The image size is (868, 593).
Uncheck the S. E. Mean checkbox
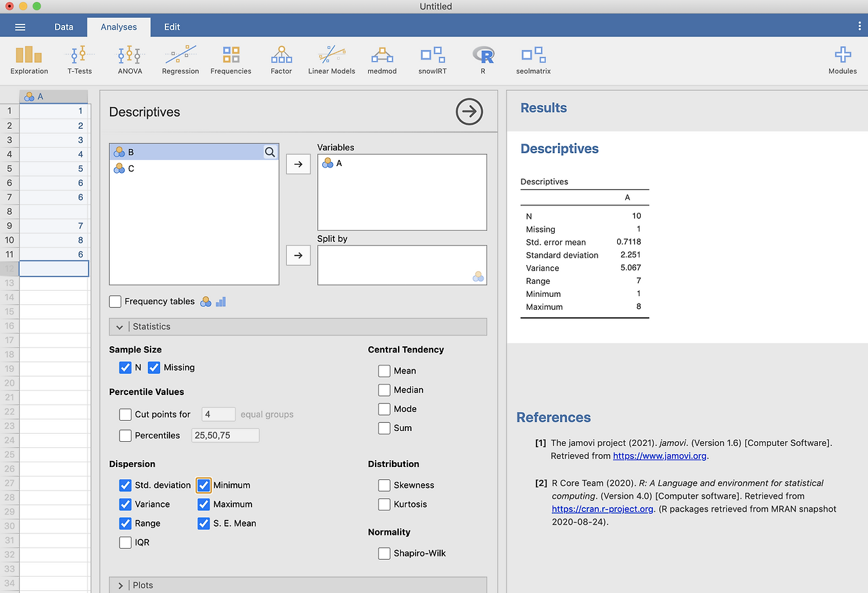click(203, 523)
